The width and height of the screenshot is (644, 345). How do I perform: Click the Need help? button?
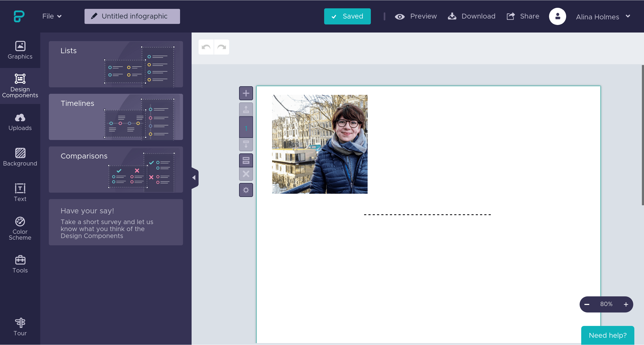point(608,335)
